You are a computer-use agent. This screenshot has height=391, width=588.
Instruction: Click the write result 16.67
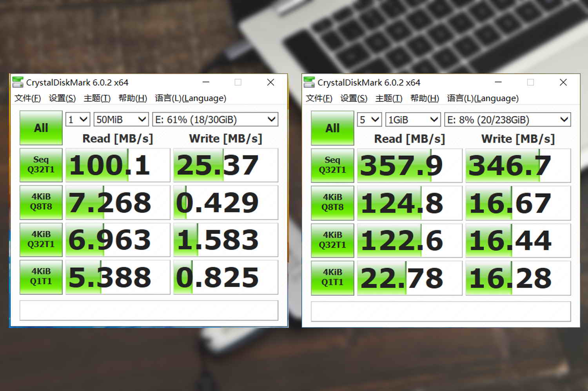tap(518, 203)
